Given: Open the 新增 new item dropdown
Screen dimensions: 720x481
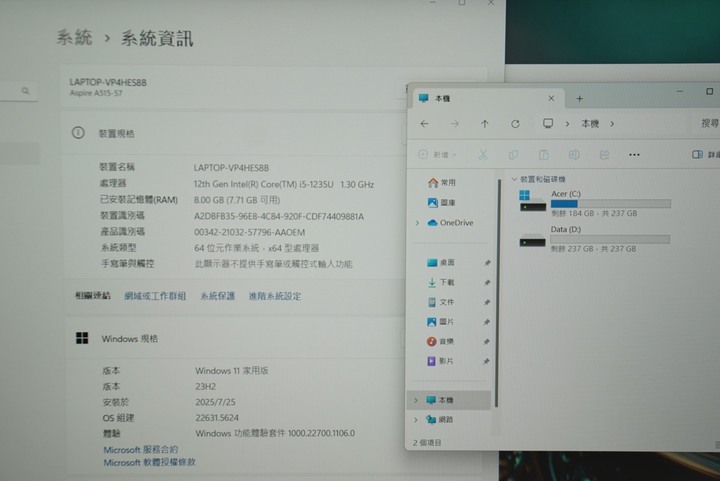Looking at the screenshot, I should click(437, 155).
